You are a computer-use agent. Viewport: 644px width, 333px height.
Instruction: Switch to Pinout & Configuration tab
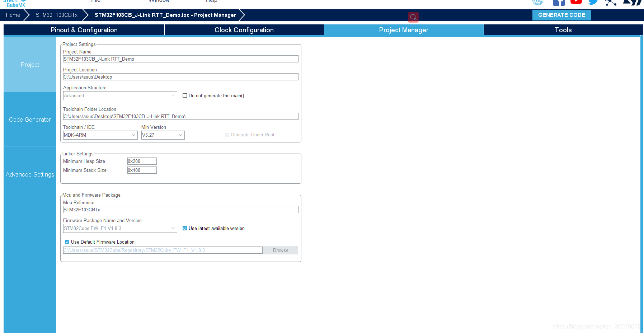[84, 30]
